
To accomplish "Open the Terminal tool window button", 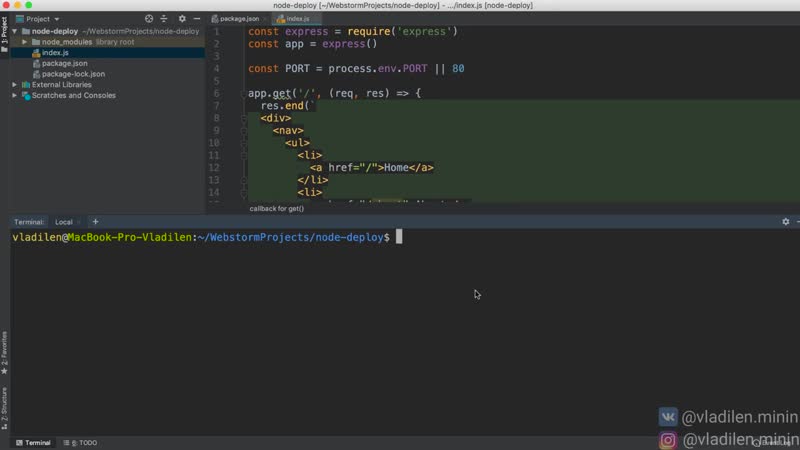I will 33,442.
